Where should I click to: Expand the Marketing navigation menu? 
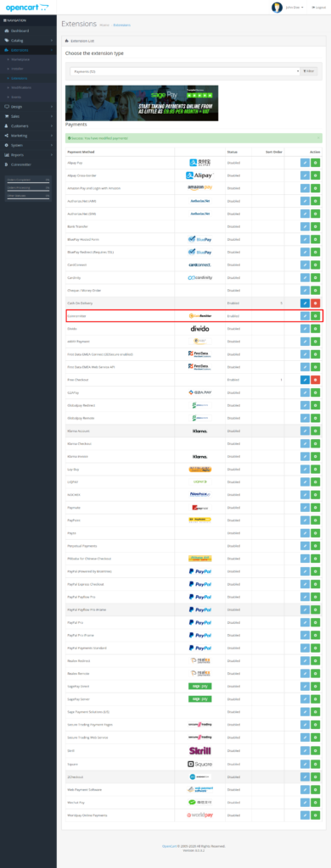pos(28,136)
